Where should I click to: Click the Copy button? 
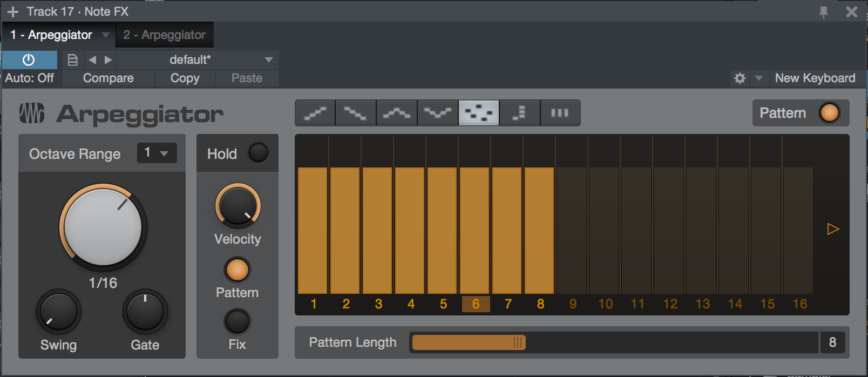tap(185, 78)
